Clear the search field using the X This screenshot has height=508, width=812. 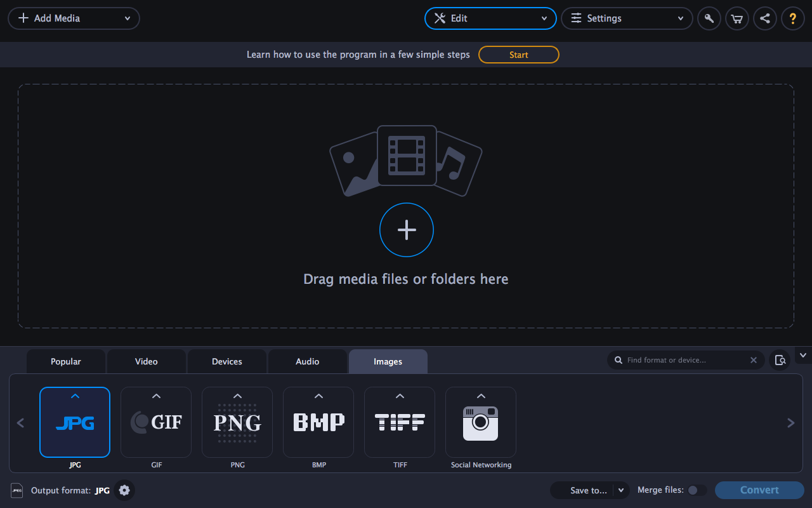[x=753, y=360]
